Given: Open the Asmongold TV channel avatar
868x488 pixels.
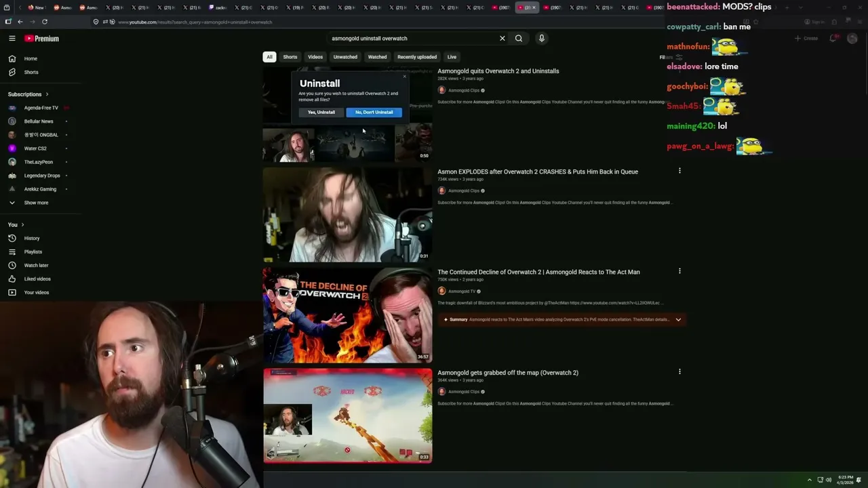Looking at the screenshot, I should [x=441, y=291].
